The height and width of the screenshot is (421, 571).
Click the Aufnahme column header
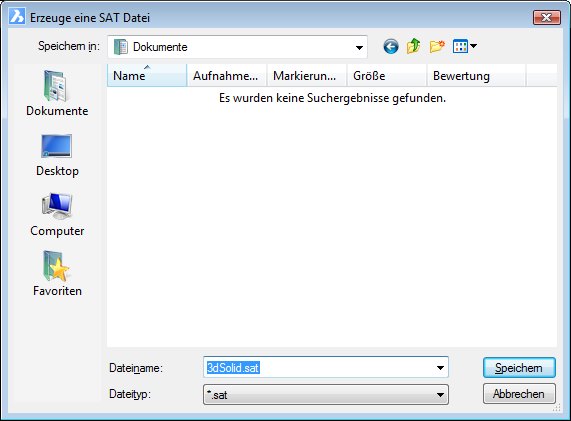click(x=227, y=75)
